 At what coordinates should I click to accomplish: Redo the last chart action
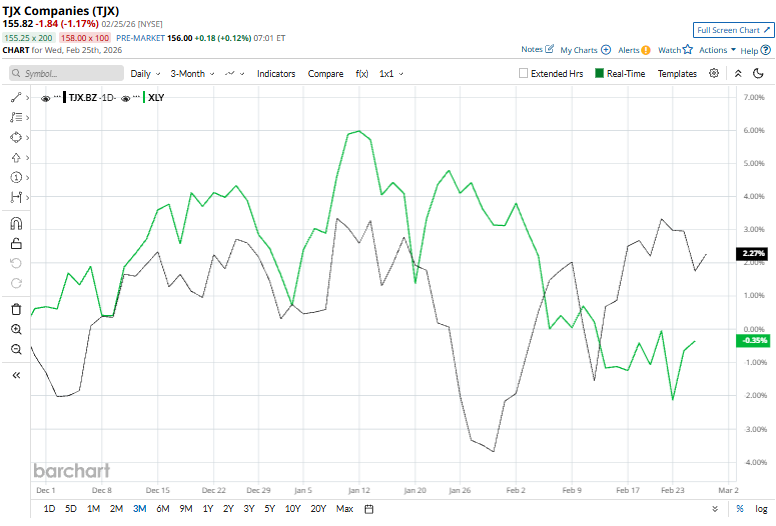click(x=16, y=283)
